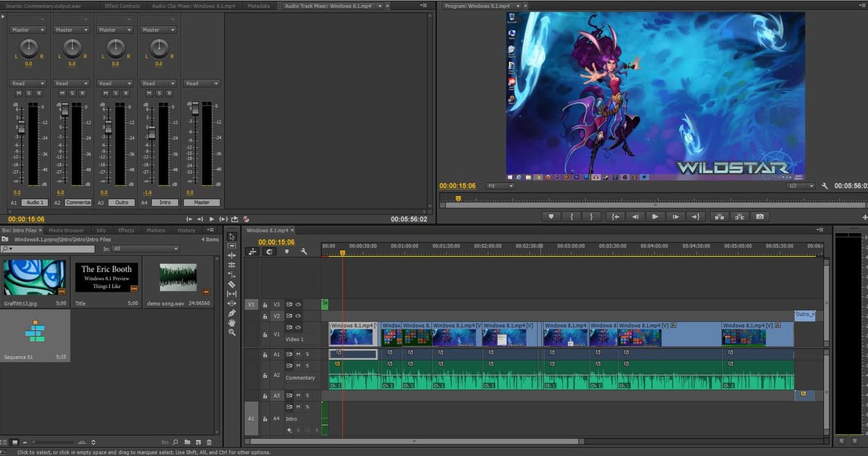Select the Zoom tool magnifier
The width and height of the screenshot is (868, 456).
(x=231, y=332)
